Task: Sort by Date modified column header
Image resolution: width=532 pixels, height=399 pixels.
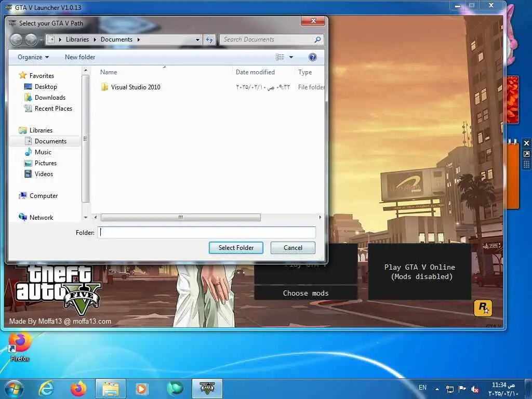Action: point(255,72)
